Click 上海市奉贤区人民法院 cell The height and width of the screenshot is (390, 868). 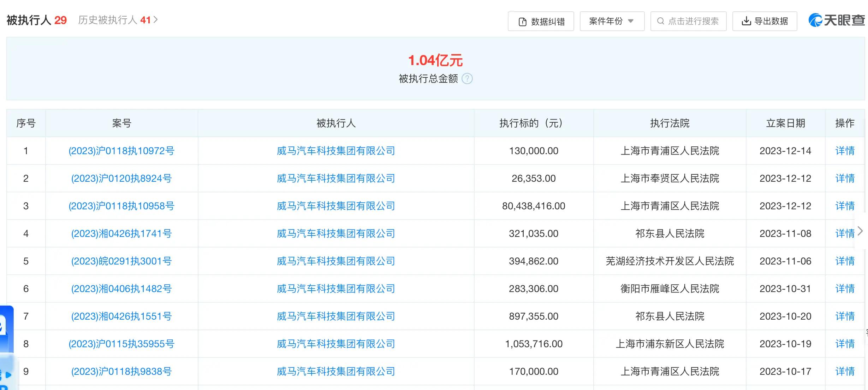pos(670,179)
